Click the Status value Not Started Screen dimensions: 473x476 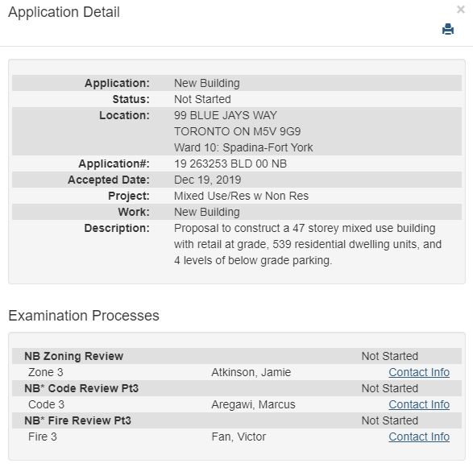pyautogui.click(x=202, y=99)
